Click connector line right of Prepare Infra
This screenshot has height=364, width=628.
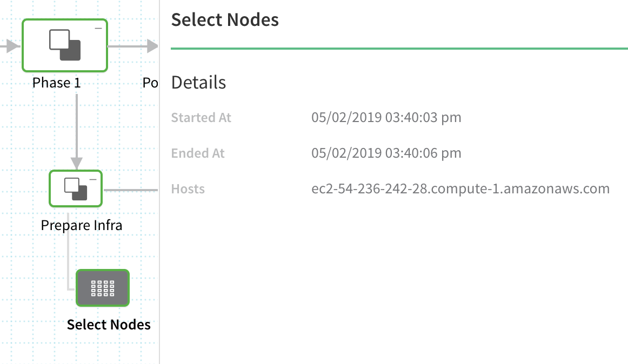point(131,190)
